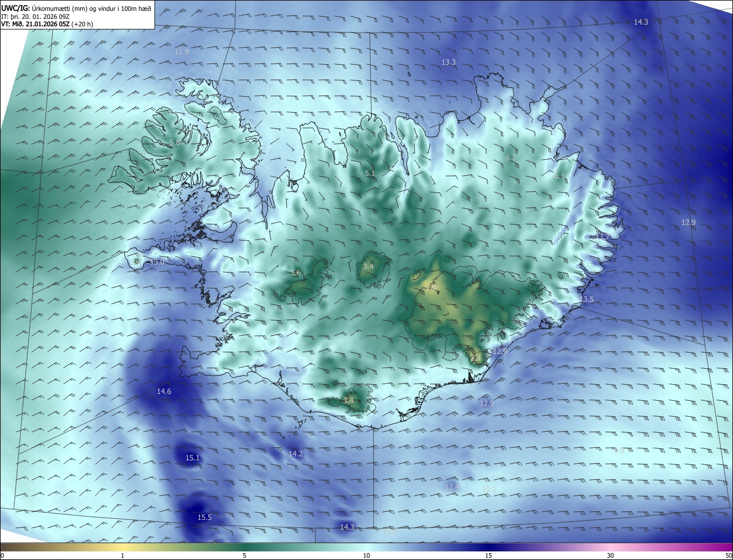Click the colorbar scale label 15
This screenshot has width=733, height=560.
(x=488, y=555)
